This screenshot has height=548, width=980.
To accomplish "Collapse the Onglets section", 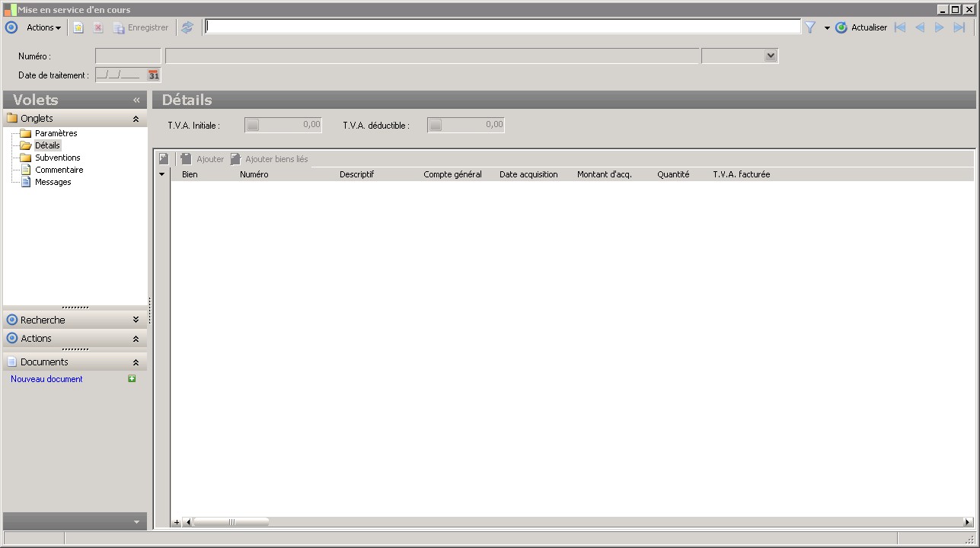I will pos(136,119).
